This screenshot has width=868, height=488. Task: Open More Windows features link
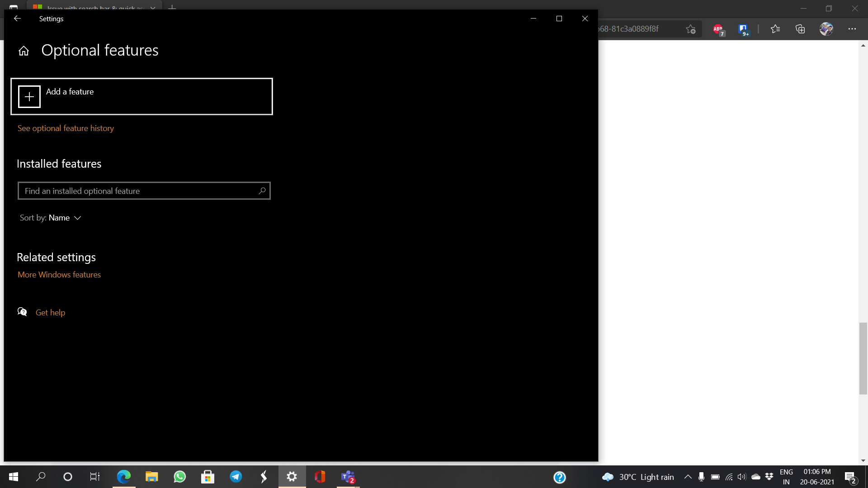[59, 275]
